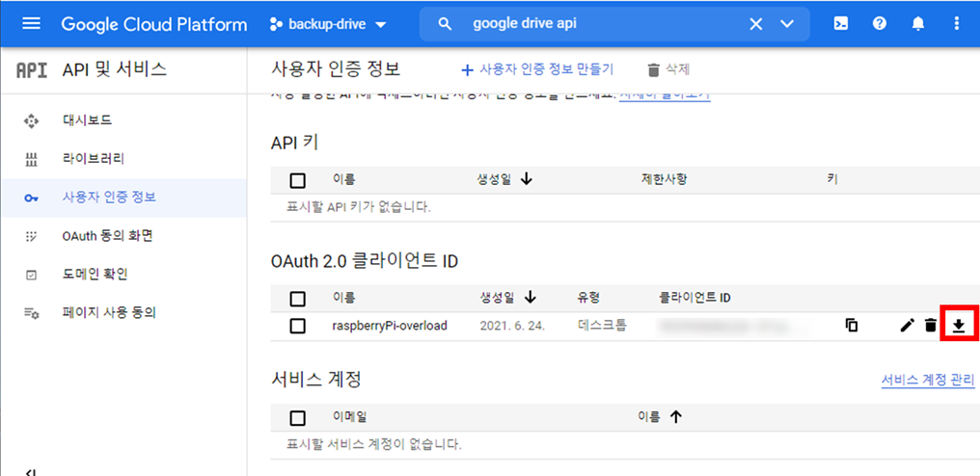The width and height of the screenshot is (980, 476).
Task: Click the 유형 column header
Action: (589, 298)
